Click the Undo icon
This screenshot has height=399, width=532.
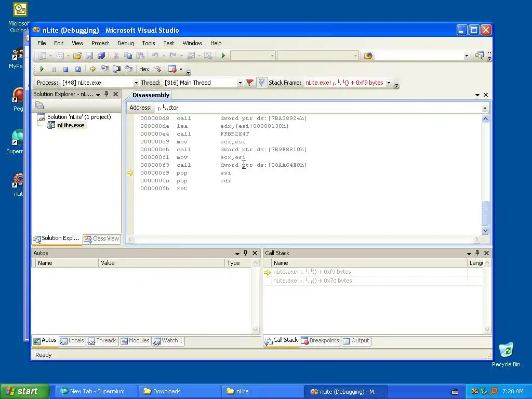click(155, 56)
